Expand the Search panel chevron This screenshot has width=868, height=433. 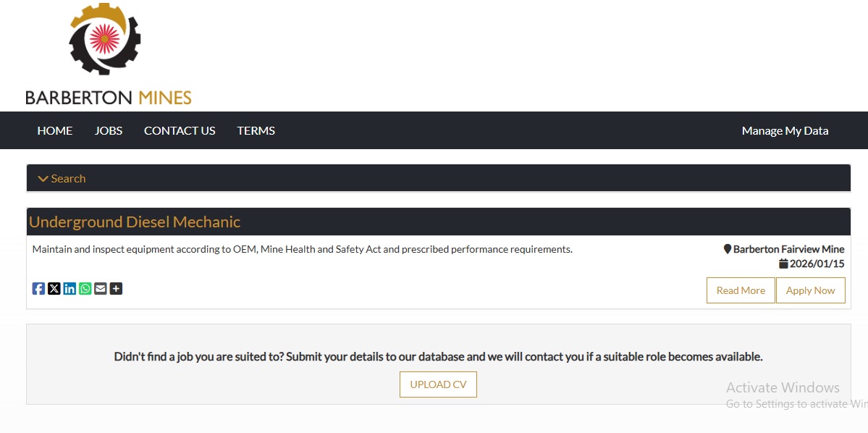click(x=43, y=179)
